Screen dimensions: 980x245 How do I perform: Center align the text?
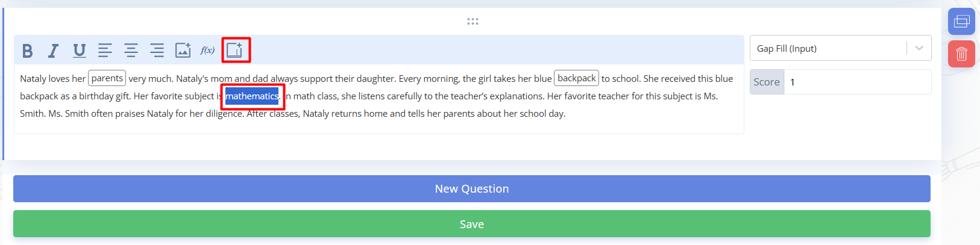pos(131,51)
